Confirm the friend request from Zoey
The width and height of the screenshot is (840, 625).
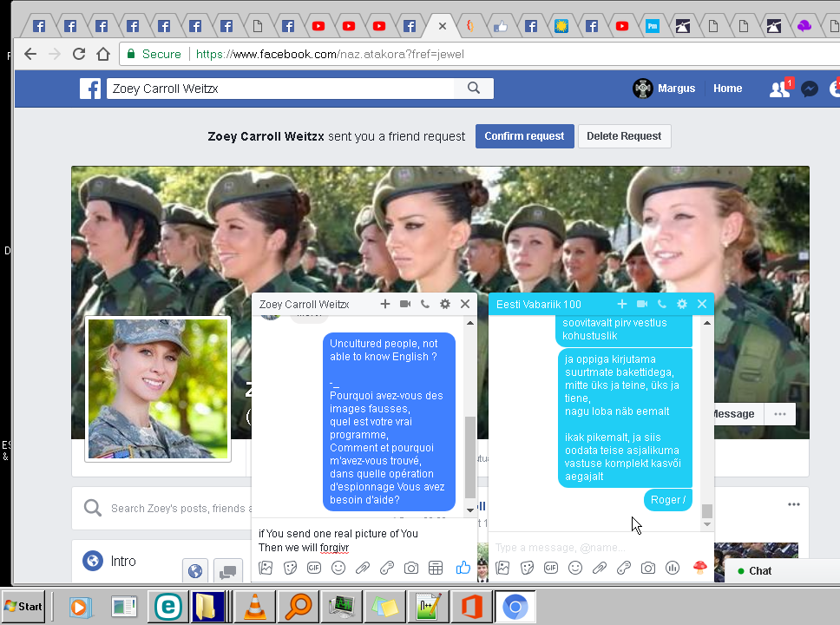pos(524,136)
